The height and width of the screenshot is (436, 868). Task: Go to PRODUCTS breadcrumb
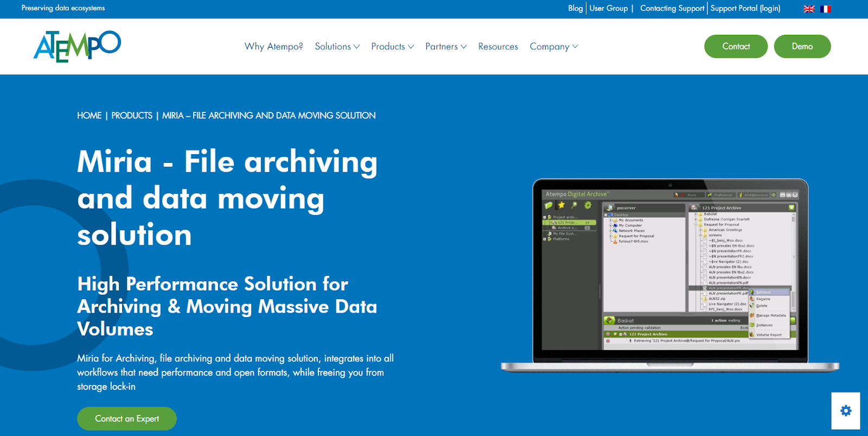click(132, 116)
